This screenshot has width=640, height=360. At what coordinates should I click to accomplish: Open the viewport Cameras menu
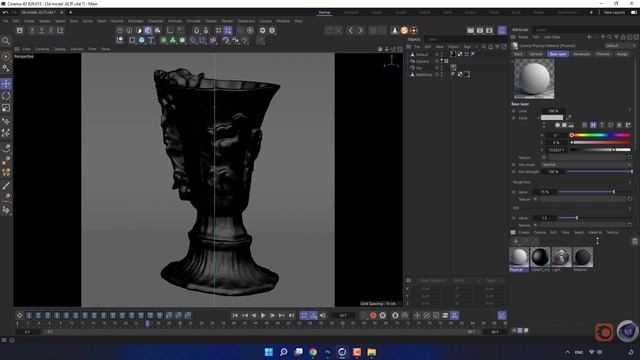[x=42, y=49]
